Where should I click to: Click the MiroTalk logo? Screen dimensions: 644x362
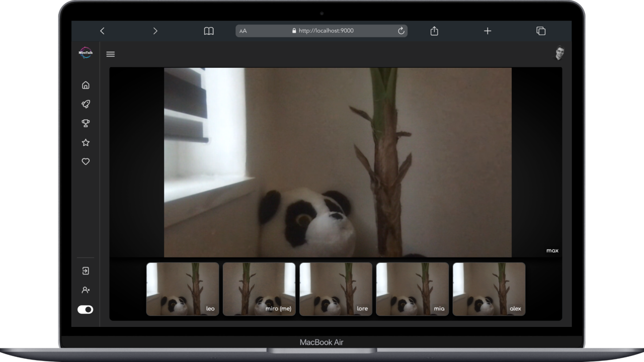coord(86,52)
